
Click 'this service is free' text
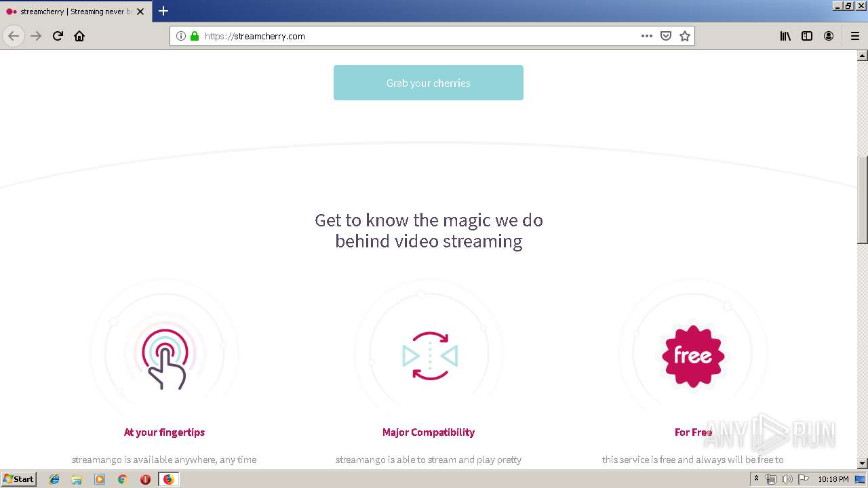[693, 460]
